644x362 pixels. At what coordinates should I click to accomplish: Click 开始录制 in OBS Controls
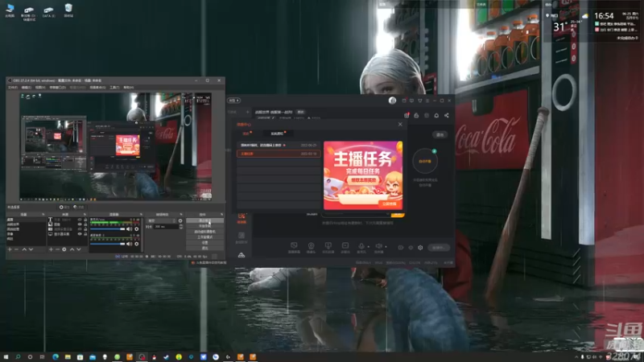204,226
